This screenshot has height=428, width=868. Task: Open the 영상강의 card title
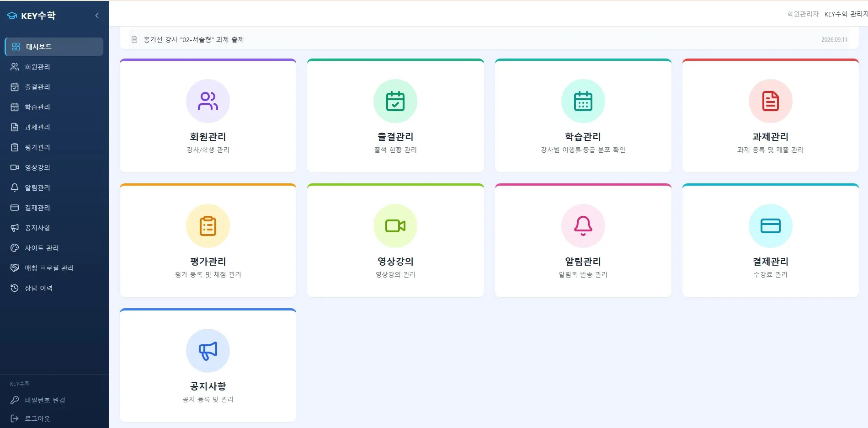tap(395, 262)
